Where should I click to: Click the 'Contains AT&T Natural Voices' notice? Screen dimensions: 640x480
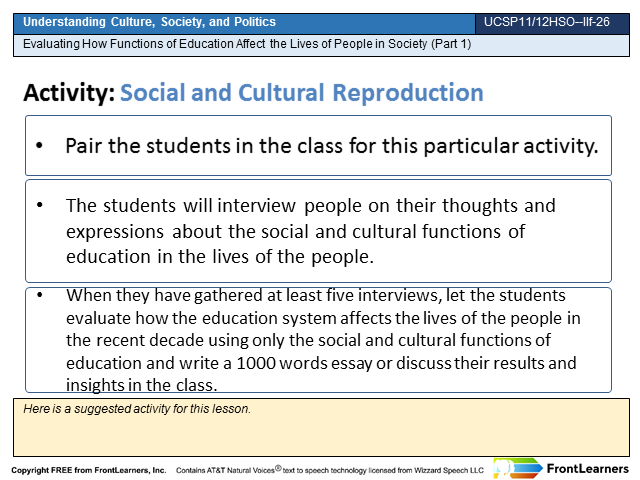[x=330, y=470]
